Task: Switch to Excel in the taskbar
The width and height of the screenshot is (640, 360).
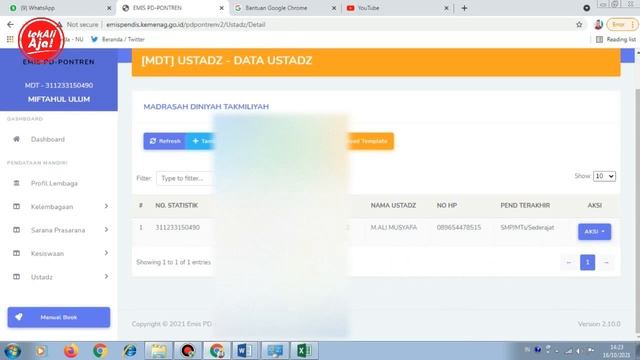Action: [304, 351]
